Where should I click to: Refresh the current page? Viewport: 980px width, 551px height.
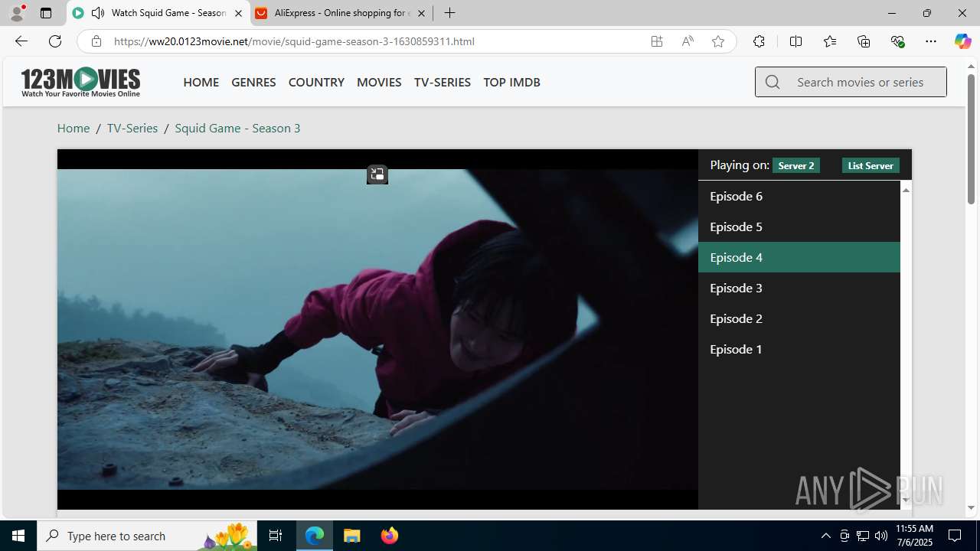click(x=55, y=41)
